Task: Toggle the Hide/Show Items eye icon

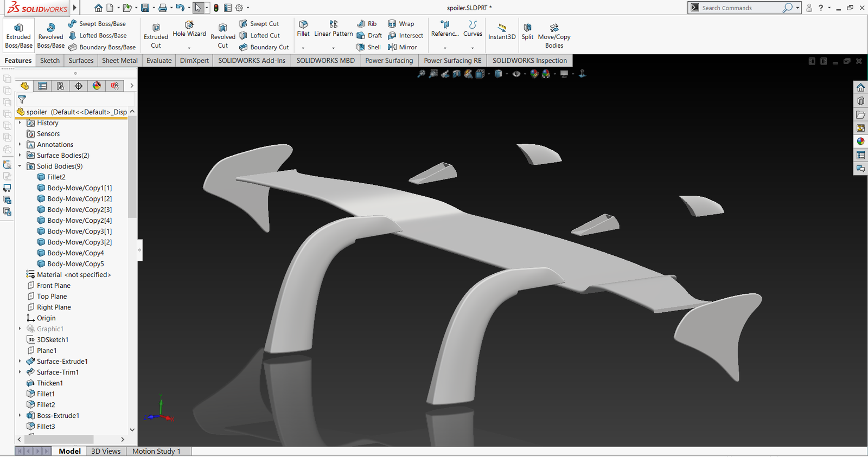Action: (516, 74)
